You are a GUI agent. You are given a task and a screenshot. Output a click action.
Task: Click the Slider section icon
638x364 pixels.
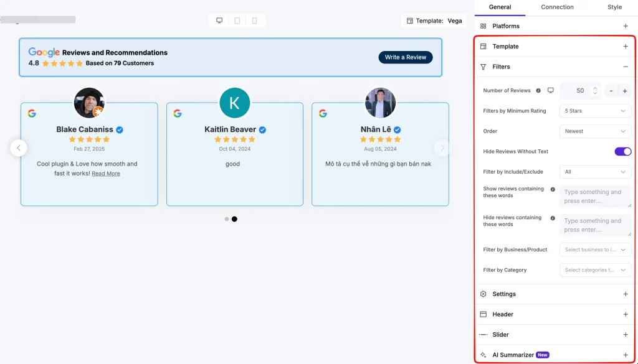[483, 335]
